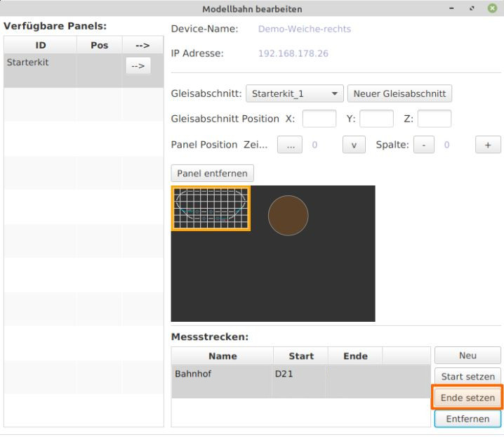This screenshot has width=504, height=437.
Task: Click the Start column header
Action: (x=301, y=356)
